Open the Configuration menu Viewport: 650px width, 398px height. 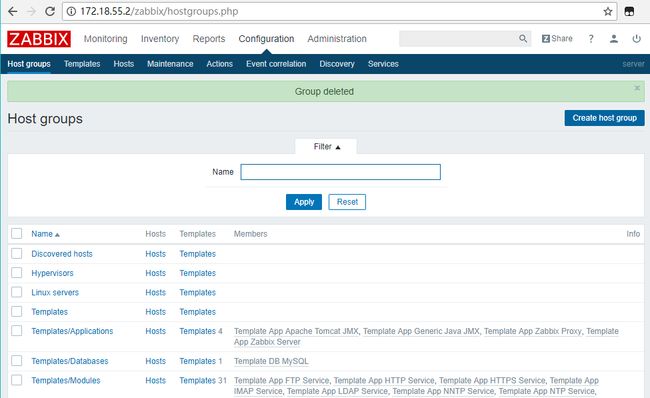coord(266,39)
